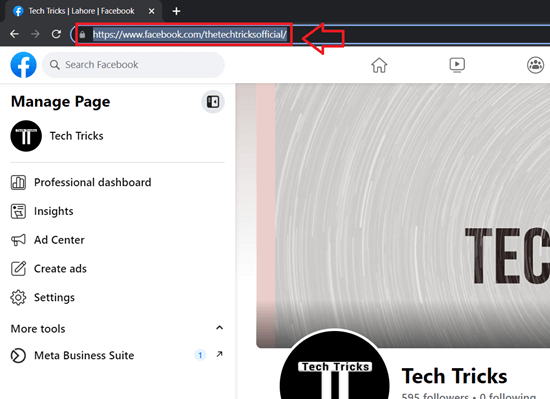Click the Tech Tricks profile picture
The width and height of the screenshot is (550, 399).
335,365
